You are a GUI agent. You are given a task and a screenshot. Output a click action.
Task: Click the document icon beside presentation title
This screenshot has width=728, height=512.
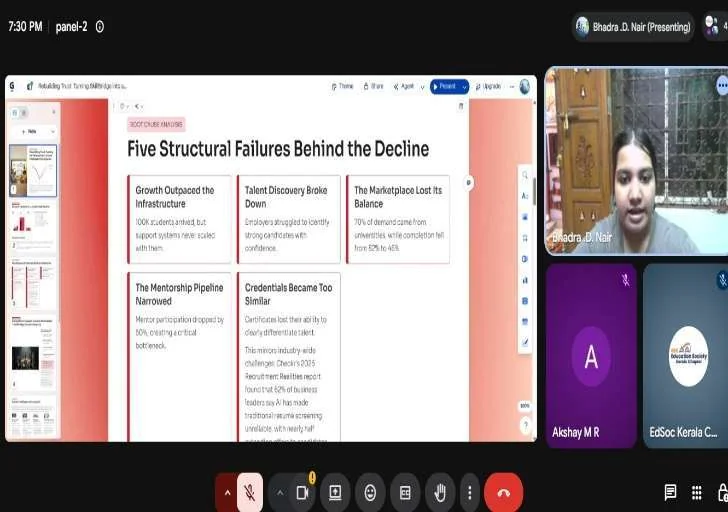point(30,86)
